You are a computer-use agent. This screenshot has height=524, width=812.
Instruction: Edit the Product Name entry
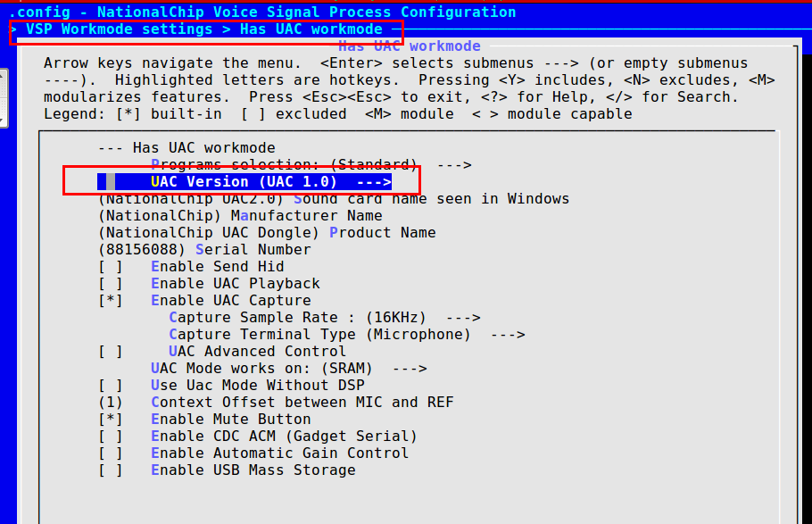click(267, 233)
